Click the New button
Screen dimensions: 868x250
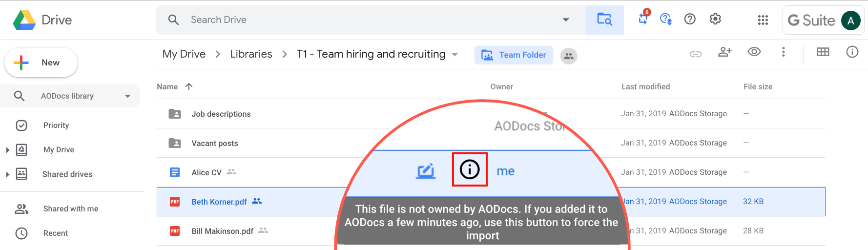(41, 62)
